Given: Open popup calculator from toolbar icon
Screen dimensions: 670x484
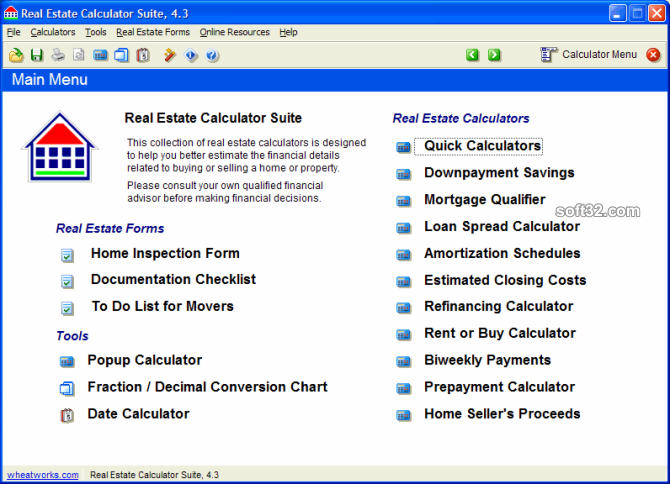Looking at the screenshot, I should pos(100,55).
